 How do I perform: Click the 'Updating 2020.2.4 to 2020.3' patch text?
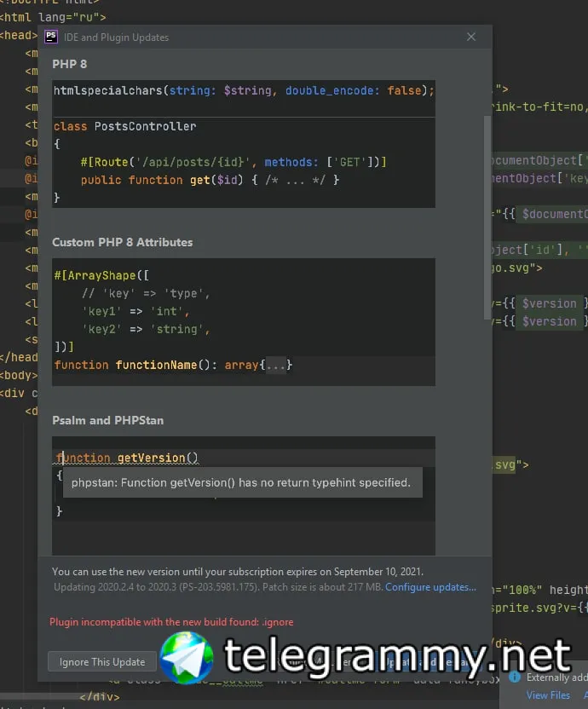(x=218, y=587)
